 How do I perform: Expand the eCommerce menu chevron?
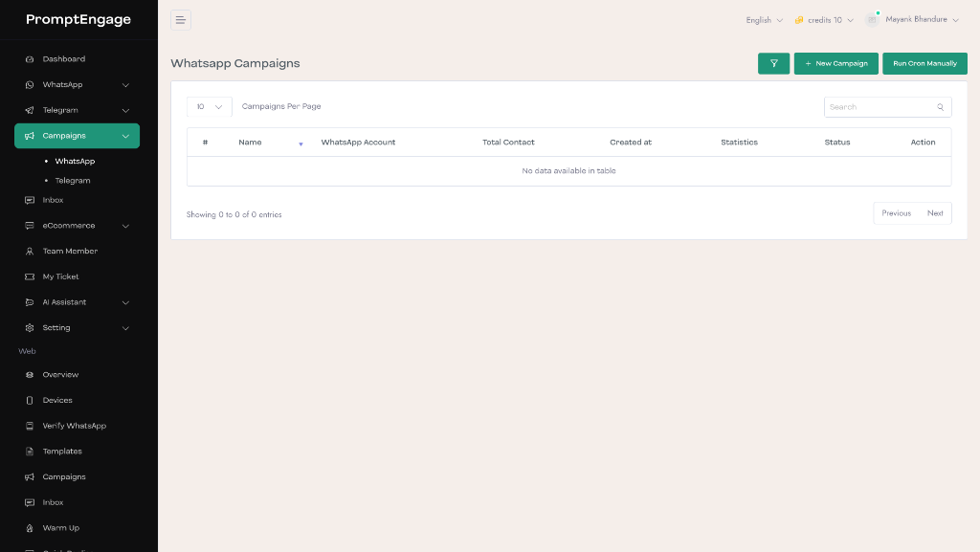click(125, 227)
